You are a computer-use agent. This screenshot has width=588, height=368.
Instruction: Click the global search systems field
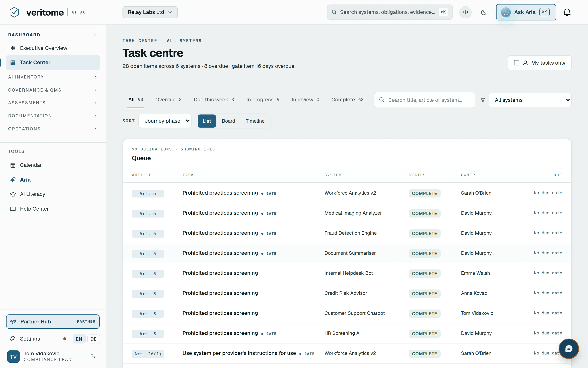[390, 12]
